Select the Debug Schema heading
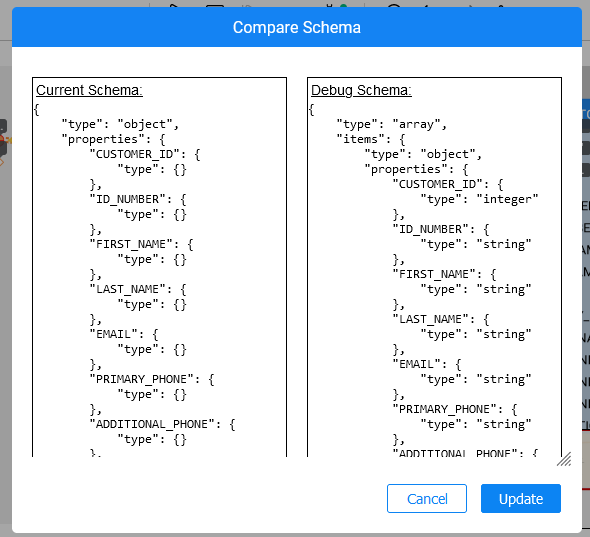This screenshot has width=590, height=537. point(361,90)
